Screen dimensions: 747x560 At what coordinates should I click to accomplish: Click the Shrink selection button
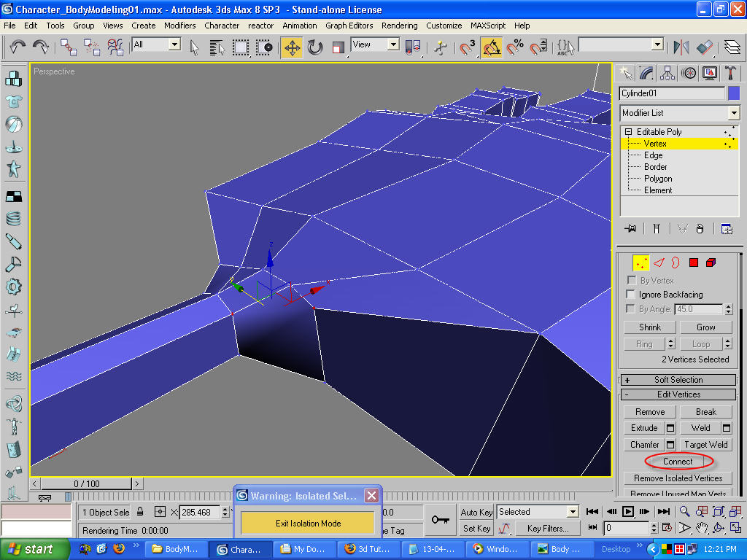[650, 327]
